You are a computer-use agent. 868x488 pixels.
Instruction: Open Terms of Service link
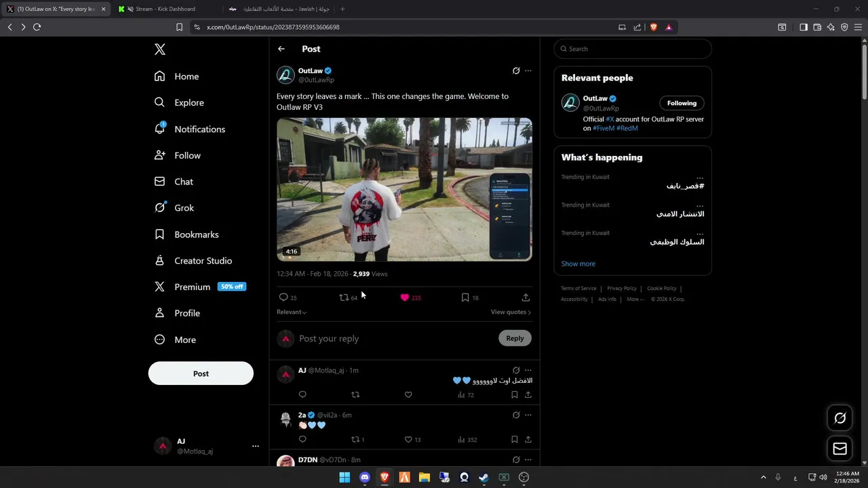tap(578, 289)
